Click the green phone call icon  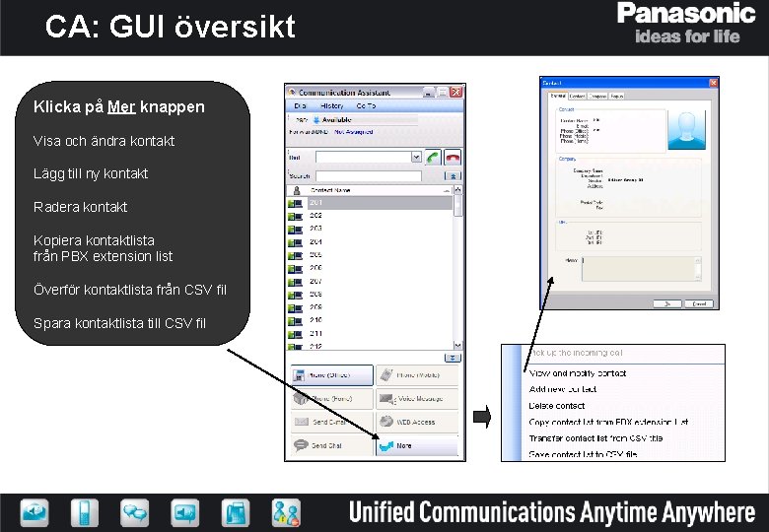[433, 158]
